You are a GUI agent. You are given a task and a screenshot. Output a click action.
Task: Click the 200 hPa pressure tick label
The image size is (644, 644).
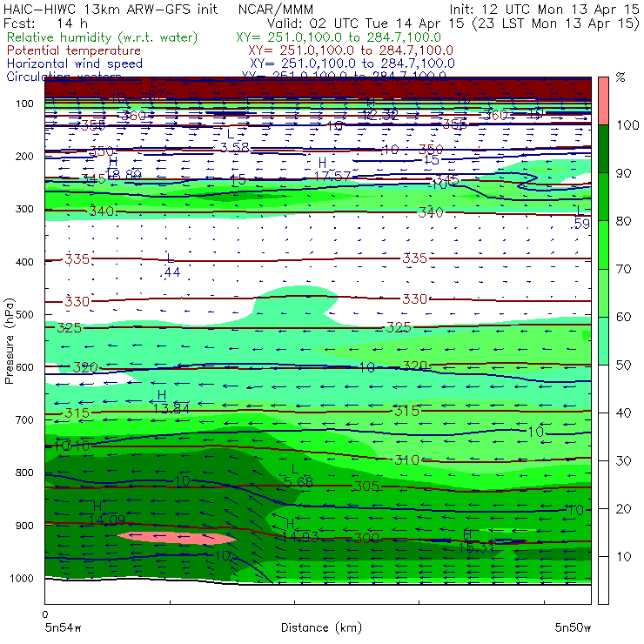click(24, 156)
